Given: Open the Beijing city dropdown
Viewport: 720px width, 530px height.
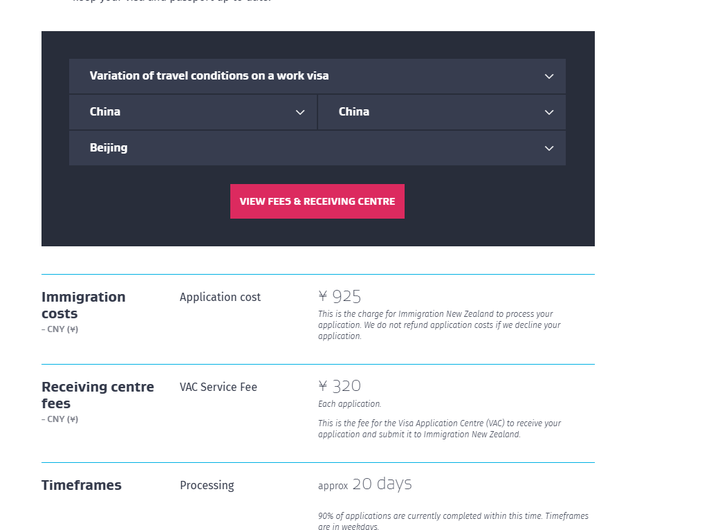Looking at the screenshot, I should click(317, 148).
